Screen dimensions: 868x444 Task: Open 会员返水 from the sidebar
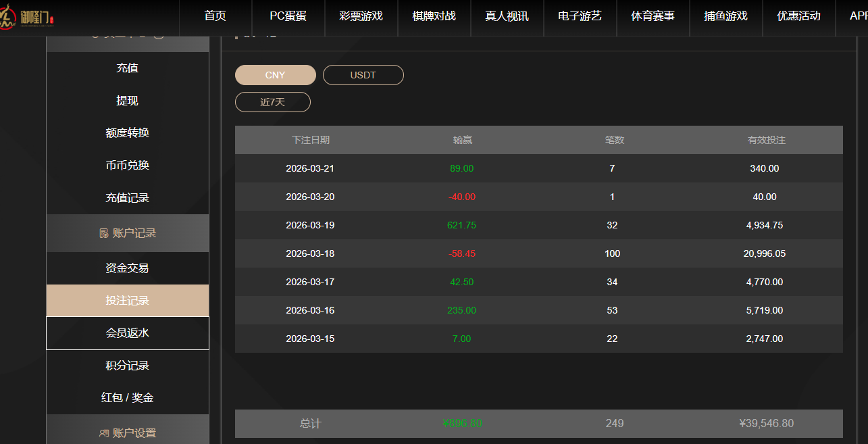tap(127, 332)
